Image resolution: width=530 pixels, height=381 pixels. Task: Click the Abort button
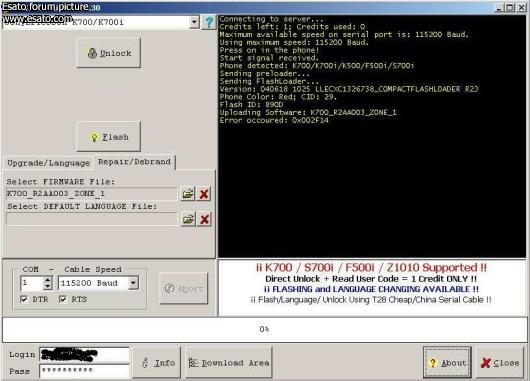click(184, 288)
